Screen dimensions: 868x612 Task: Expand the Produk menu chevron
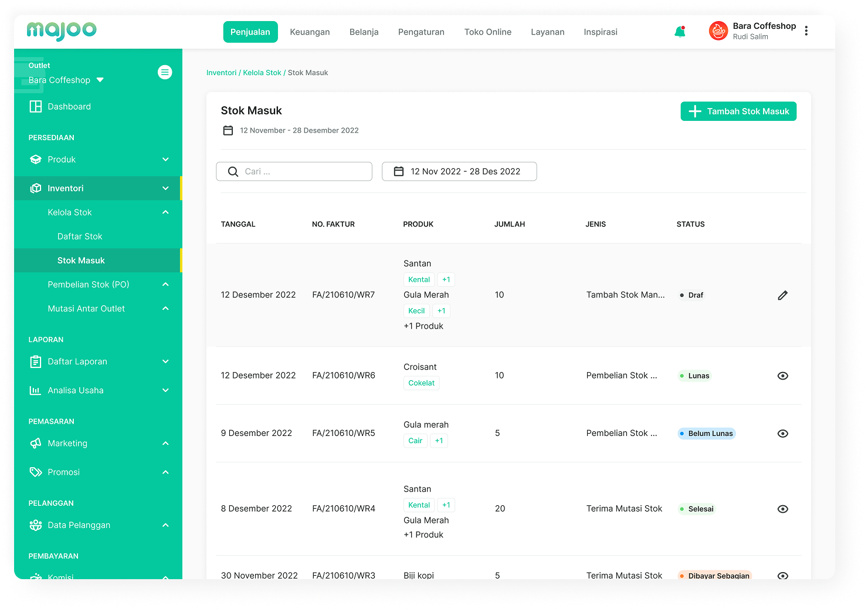click(x=165, y=160)
